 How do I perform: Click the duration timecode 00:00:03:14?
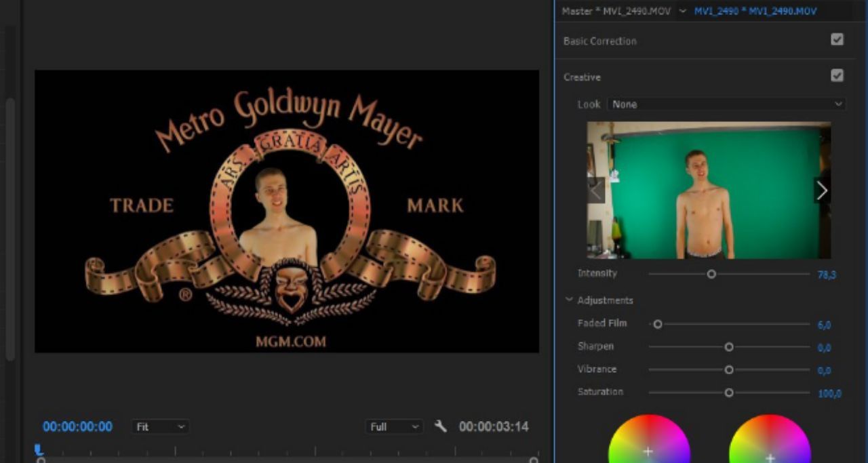pyautogui.click(x=494, y=427)
